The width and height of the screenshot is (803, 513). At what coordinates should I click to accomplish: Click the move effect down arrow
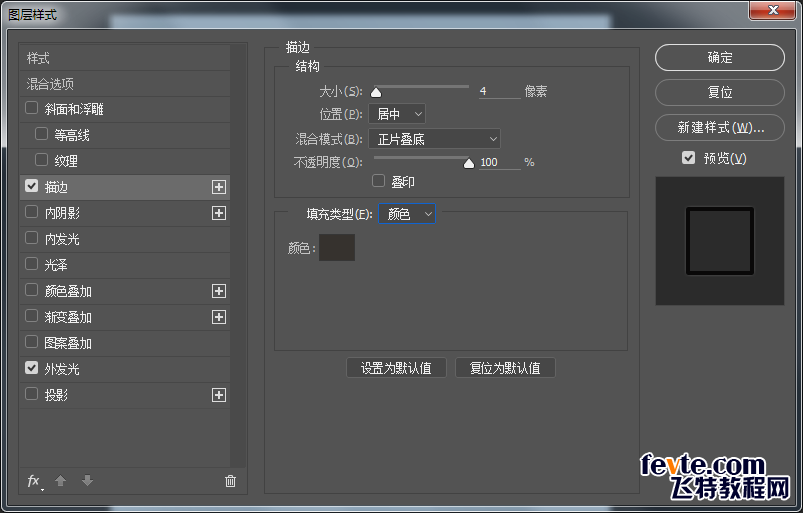click(87, 480)
